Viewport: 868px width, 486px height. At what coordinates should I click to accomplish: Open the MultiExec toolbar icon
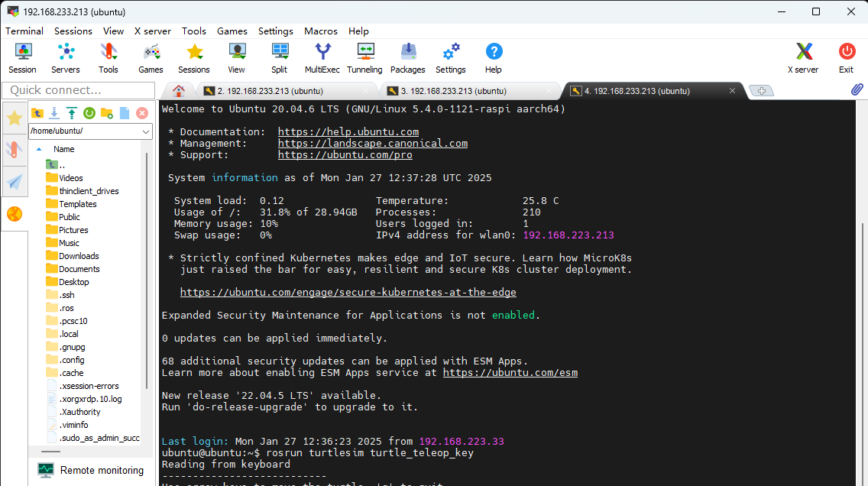pyautogui.click(x=322, y=58)
